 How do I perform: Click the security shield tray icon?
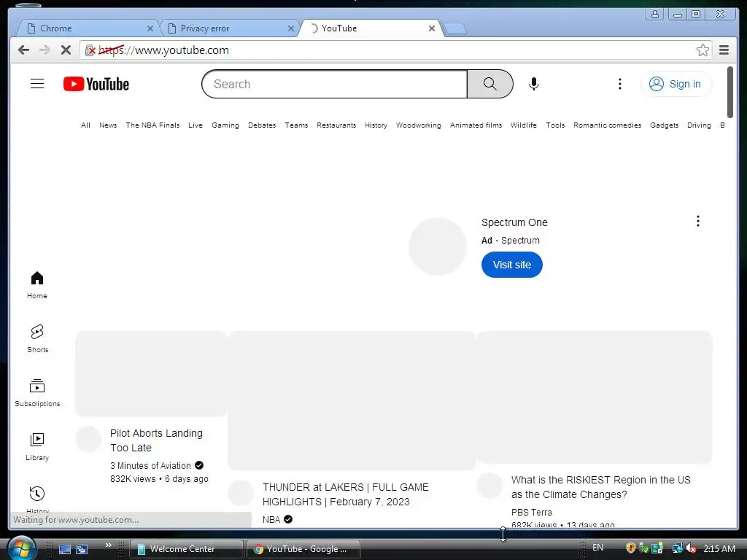coord(631,548)
